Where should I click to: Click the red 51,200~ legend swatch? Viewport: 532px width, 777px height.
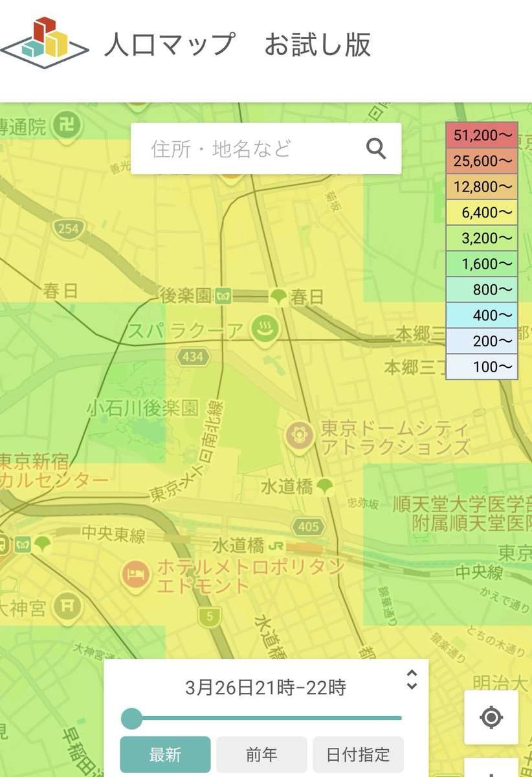point(482,135)
